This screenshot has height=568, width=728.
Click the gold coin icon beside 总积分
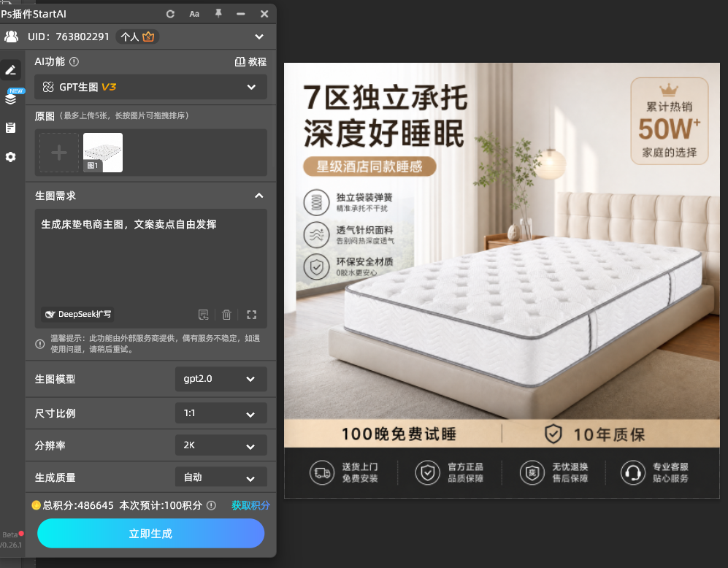(x=36, y=505)
